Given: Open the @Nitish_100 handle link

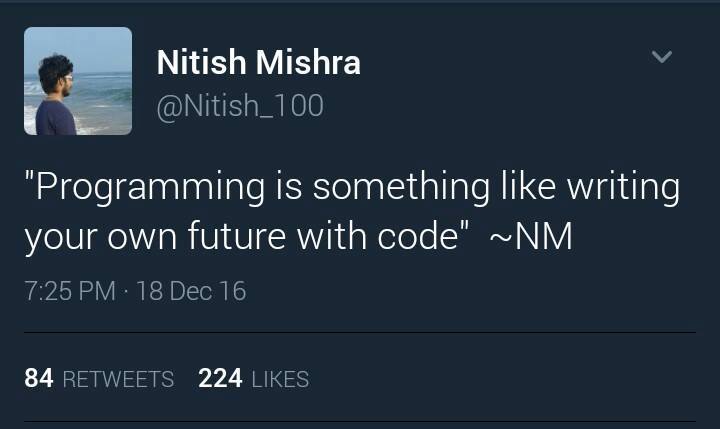Looking at the screenshot, I should [240, 105].
